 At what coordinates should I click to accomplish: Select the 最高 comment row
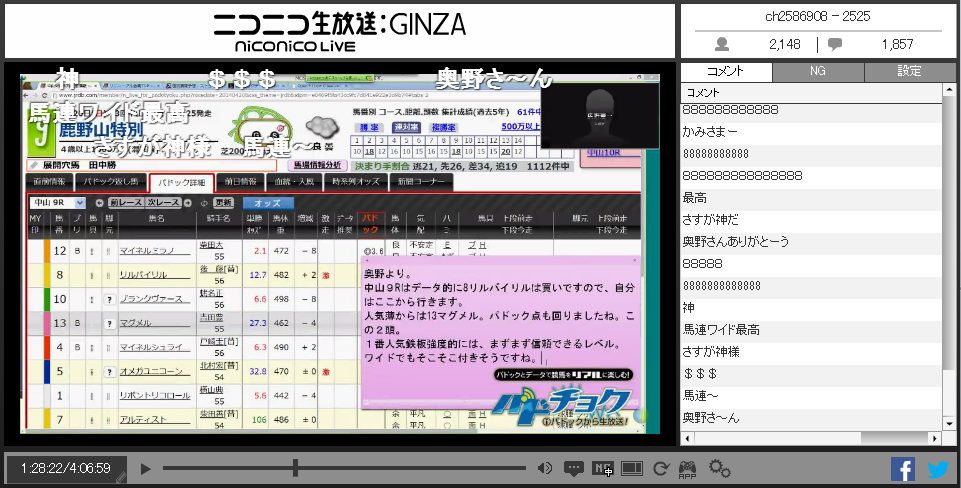pyautogui.click(x=811, y=198)
